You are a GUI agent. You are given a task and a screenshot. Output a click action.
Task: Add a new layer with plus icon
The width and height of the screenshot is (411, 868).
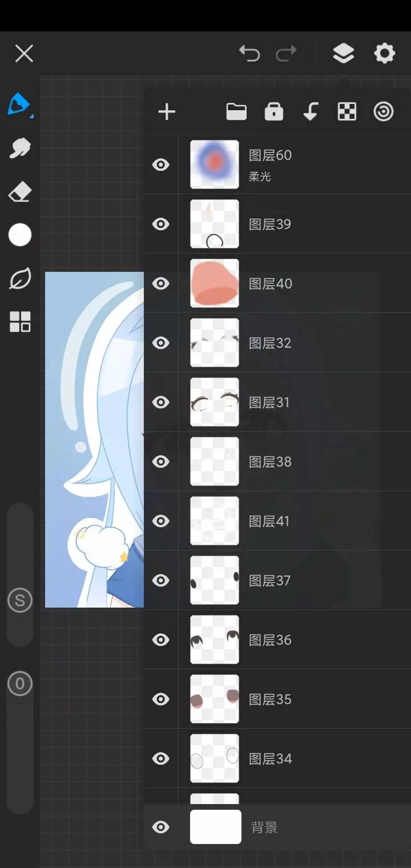[167, 112]
